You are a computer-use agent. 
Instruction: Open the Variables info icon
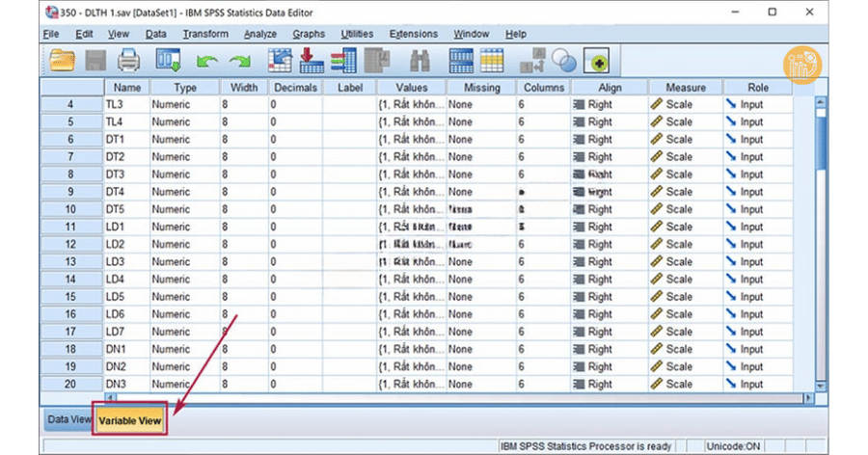pos(343,61)
